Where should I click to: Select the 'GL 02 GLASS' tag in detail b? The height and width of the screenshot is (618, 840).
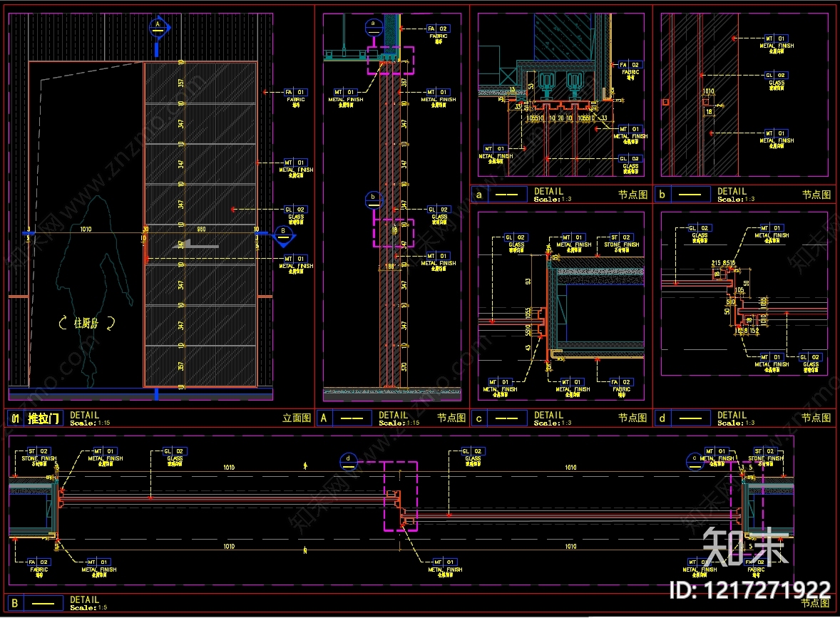point(777,81)
